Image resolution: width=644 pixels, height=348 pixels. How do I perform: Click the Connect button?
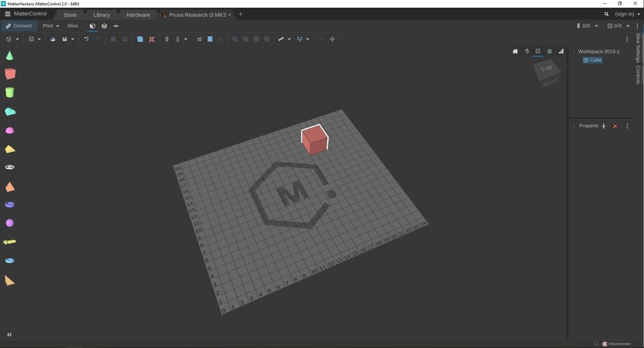pos(19,26)
